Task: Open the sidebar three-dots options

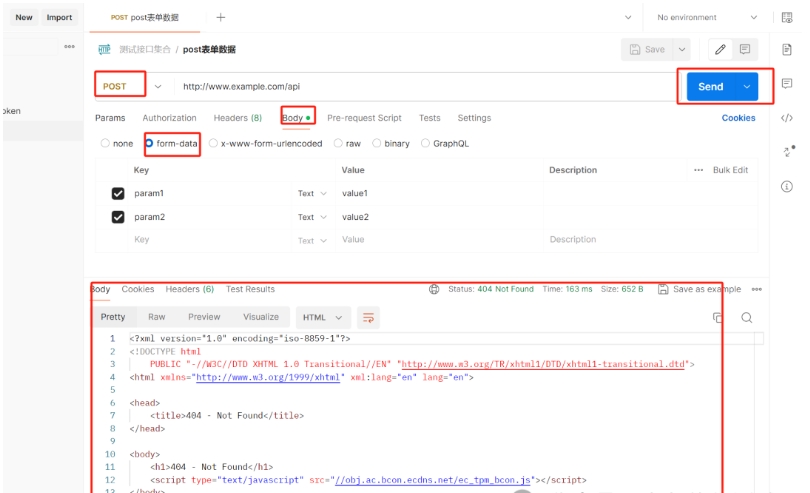Action: [x=70, y=47]
